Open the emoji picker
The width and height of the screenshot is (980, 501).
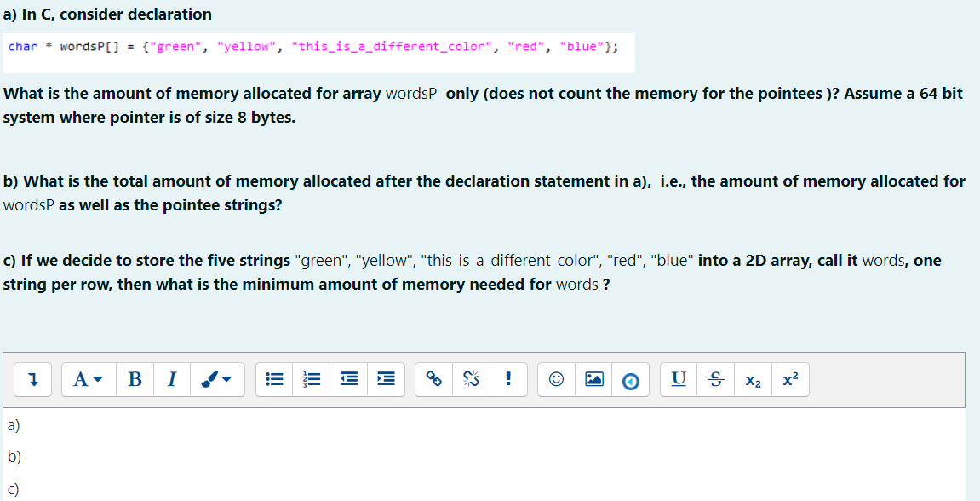555,379
